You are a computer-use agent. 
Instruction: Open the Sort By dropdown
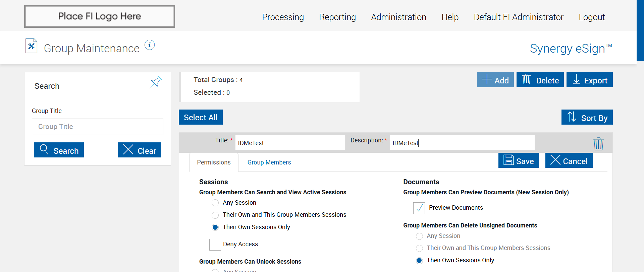click(x=587, y=117)
